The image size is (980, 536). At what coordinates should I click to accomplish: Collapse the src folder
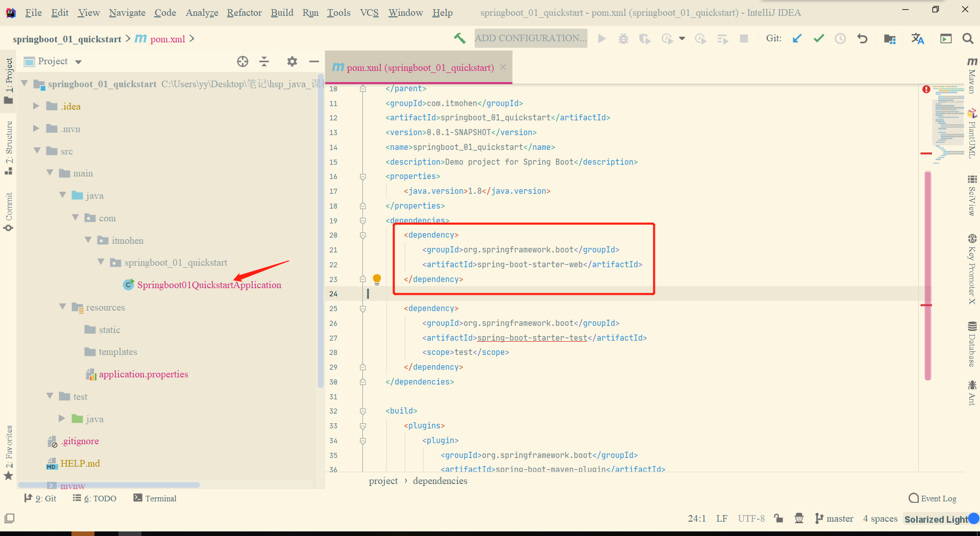click(x=37, y=151)
